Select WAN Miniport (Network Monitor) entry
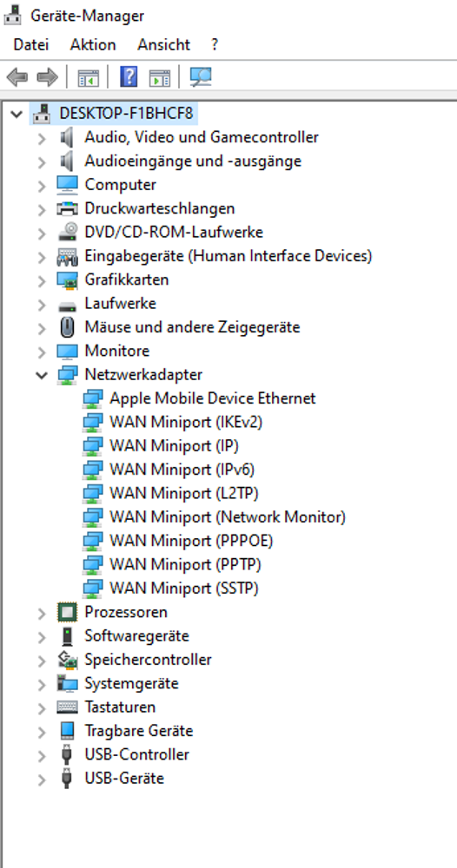 point(228,517)
